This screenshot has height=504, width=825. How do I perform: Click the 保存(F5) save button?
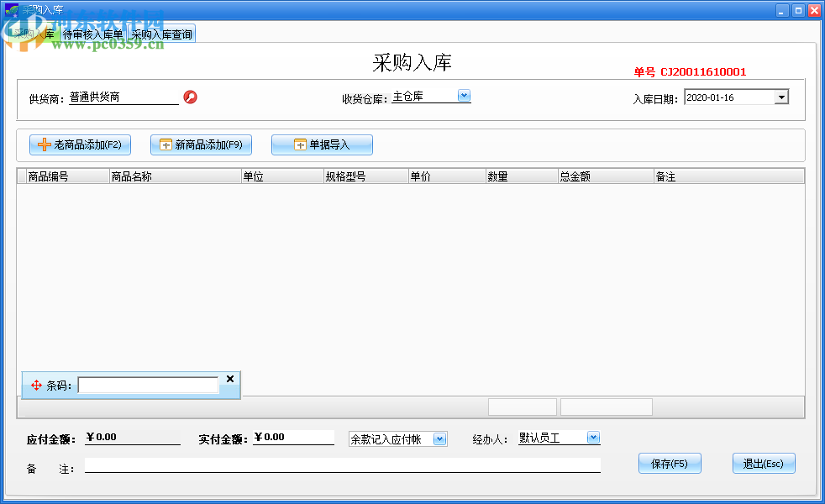[x=669, y=463]
